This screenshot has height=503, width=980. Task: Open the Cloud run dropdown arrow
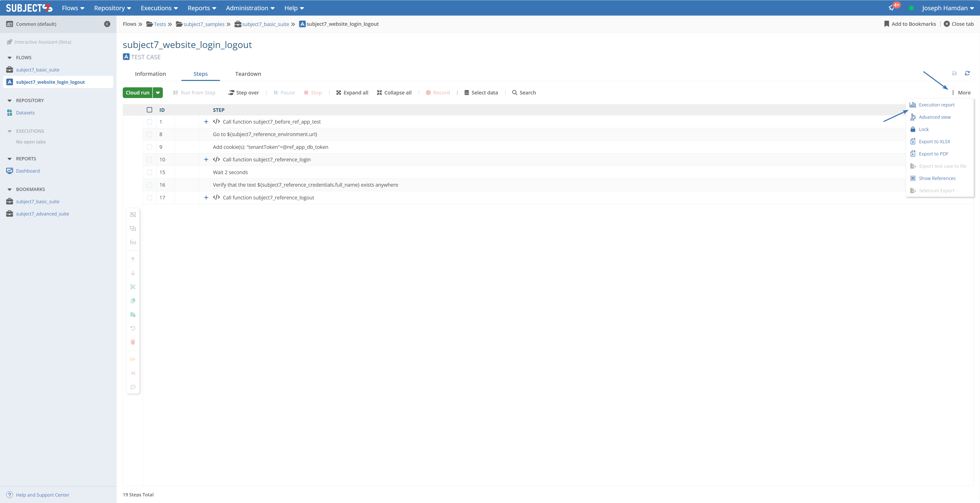coord(158,92)
